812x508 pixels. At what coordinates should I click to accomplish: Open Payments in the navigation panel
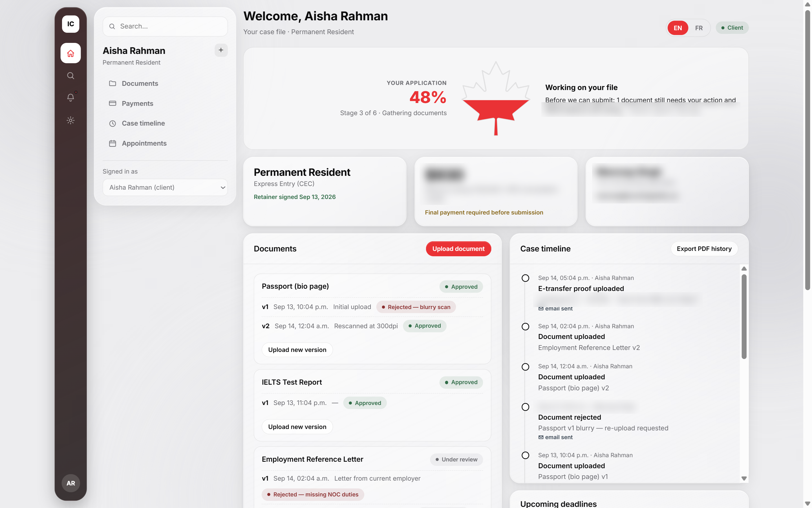point(165,104)
